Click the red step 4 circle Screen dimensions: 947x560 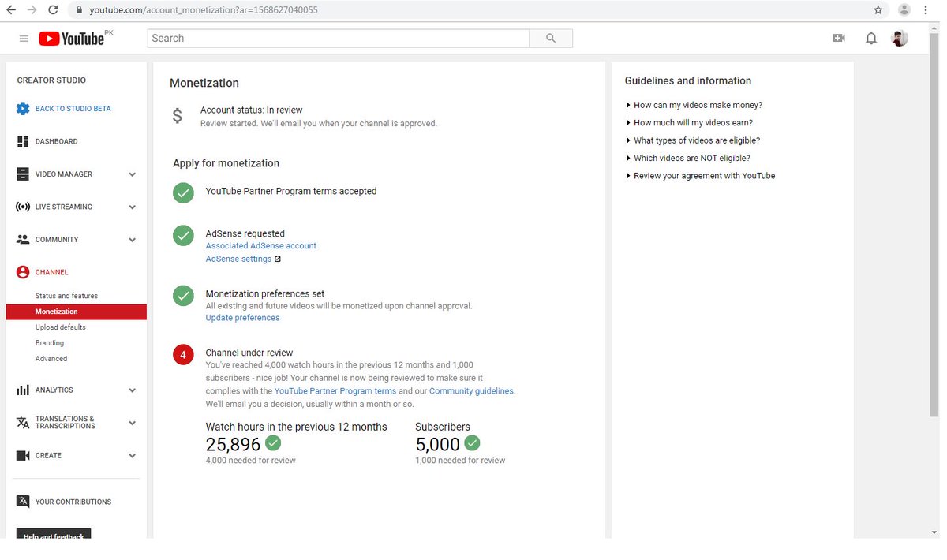tap(183, 355)
